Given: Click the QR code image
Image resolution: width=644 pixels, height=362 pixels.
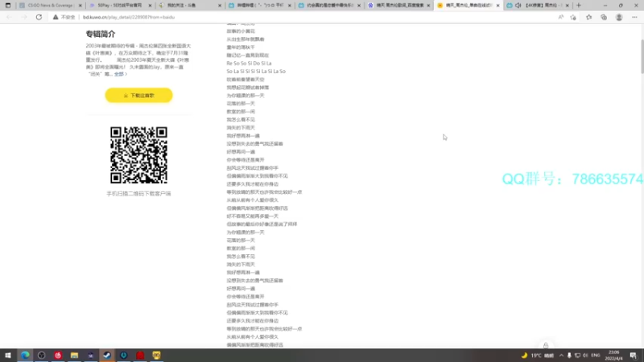Looking at the screenshot, I should (138, 154).
